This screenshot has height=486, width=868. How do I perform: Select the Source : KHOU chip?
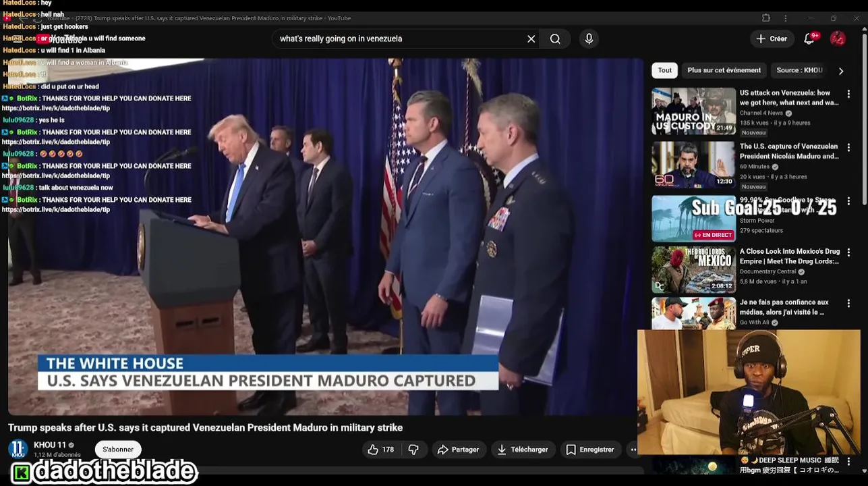tap(799, 70)
